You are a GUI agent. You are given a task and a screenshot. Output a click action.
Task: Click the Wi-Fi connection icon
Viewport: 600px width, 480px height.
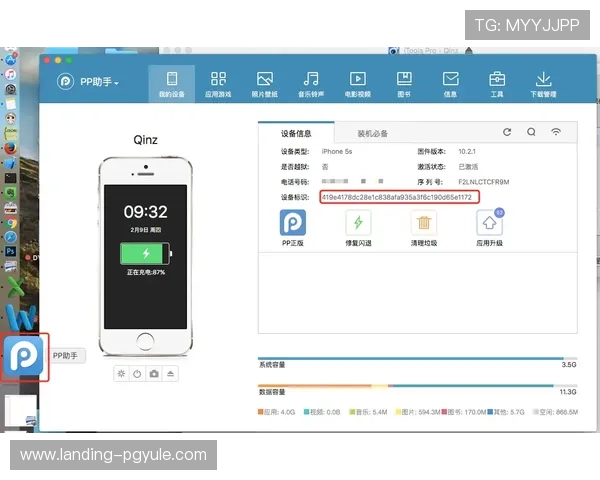coord(556,132)
